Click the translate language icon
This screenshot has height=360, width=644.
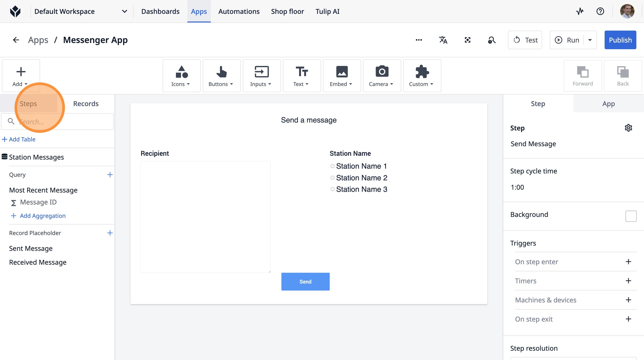443,40
